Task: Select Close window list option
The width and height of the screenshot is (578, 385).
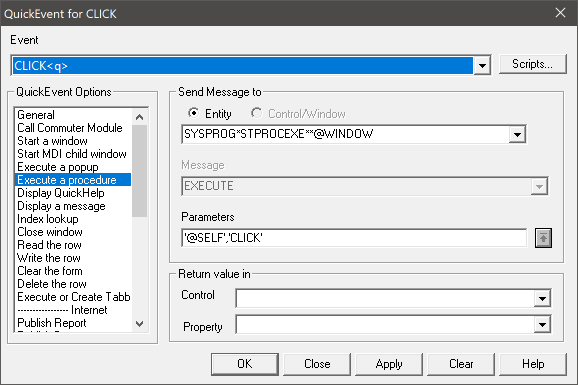Action: pos(73,232)
